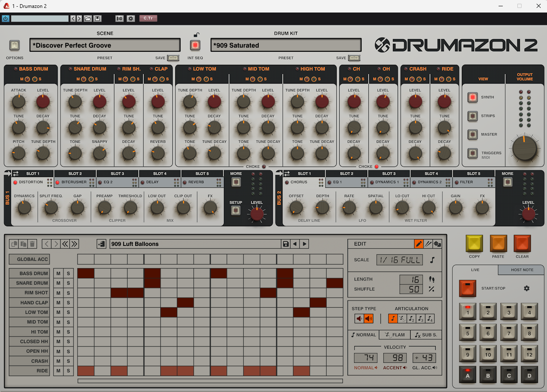Enable the DISTORTION effect LED in slot 1
Screen dimensions: 547x392
[x=15, y=182]
